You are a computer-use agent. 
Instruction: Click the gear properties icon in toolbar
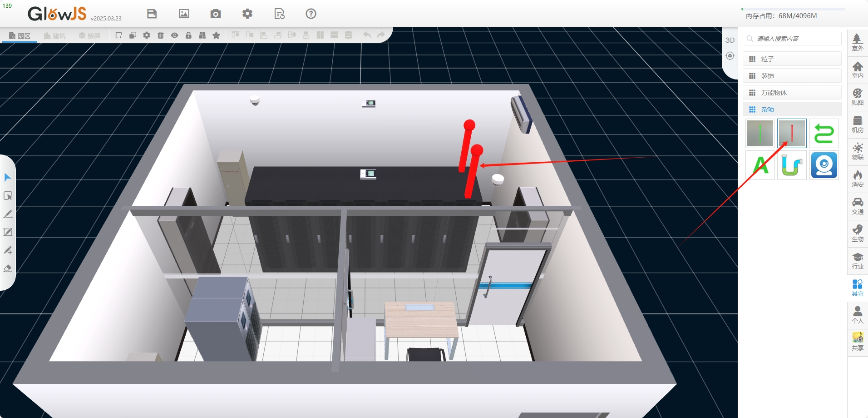tap(147, 35)
